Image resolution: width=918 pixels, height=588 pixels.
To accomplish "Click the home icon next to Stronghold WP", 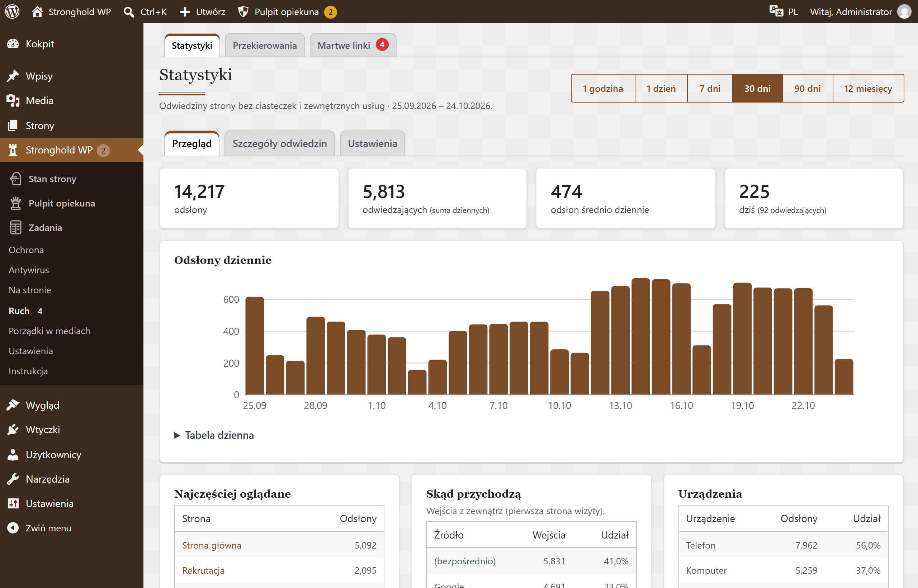I will point(37,11).
